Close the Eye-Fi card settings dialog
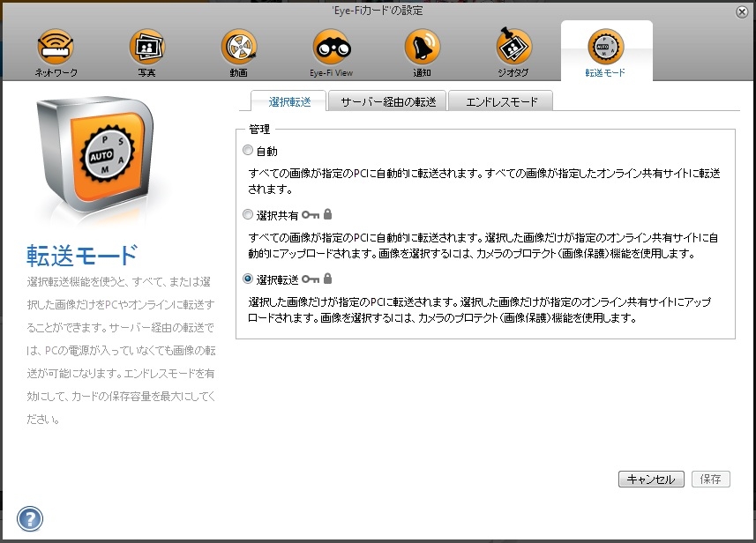The height and width of the screenshot is (543, 756). (x=742, y=12)
